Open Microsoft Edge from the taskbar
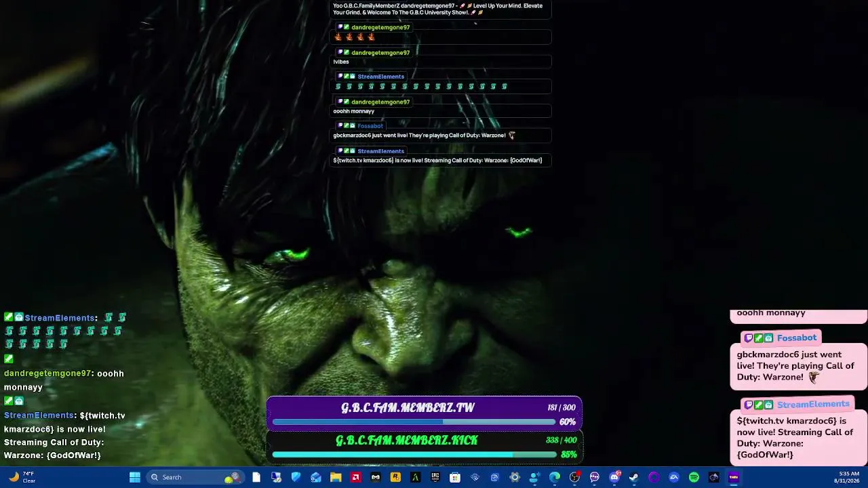The height and width of the screenshot is (488, 868). (x=555, y=477)
